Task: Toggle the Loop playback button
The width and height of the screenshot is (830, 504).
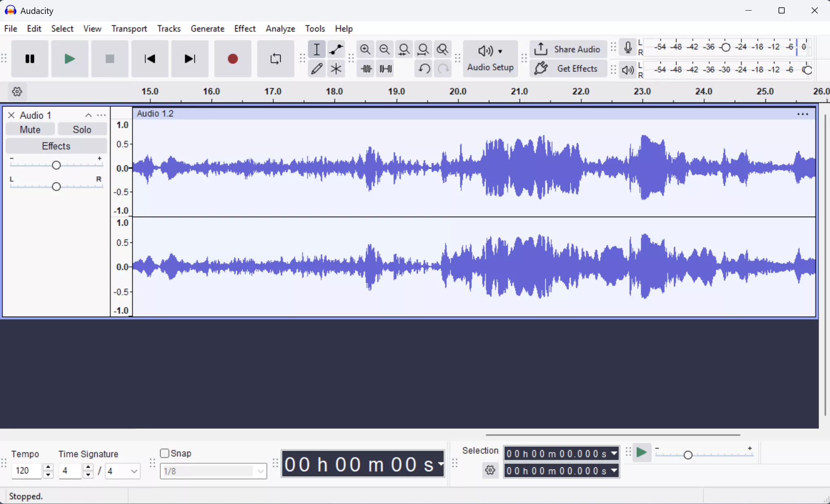Action: [276, 59]
